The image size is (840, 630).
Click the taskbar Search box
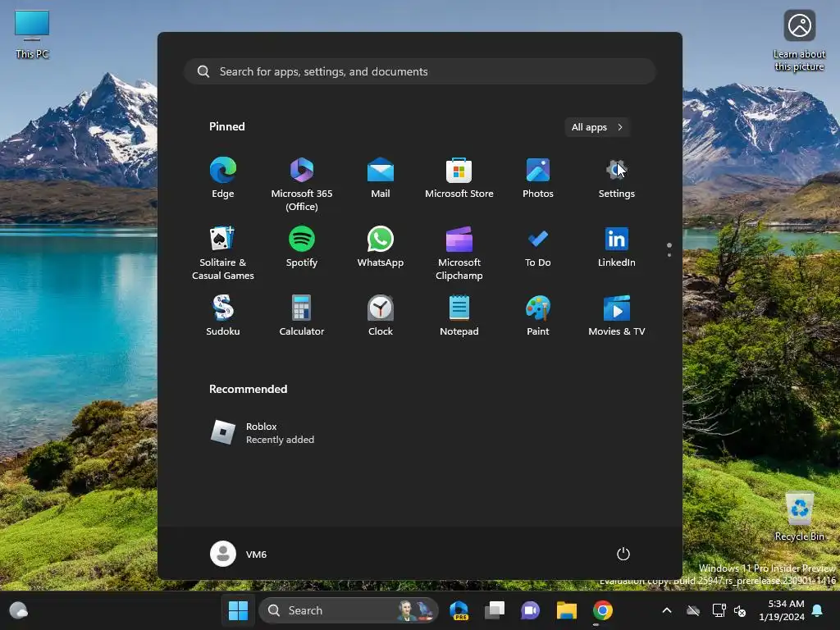[x=348, y=610]
